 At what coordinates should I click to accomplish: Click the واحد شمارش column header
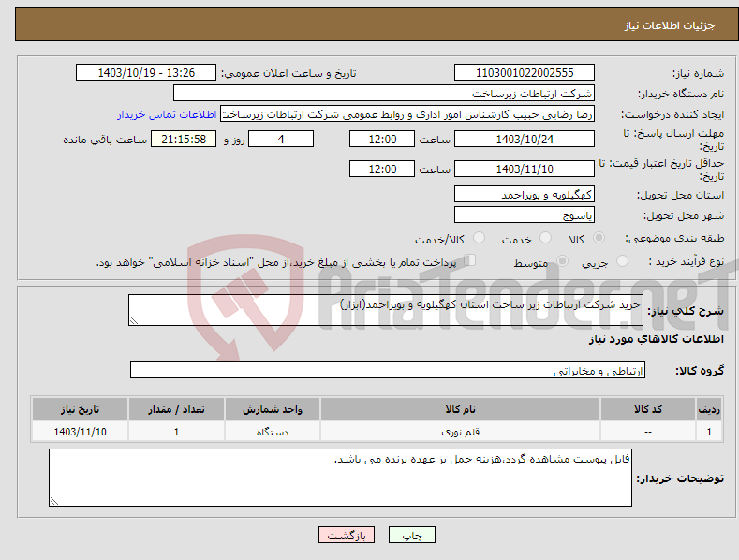(x=273, y=409)
